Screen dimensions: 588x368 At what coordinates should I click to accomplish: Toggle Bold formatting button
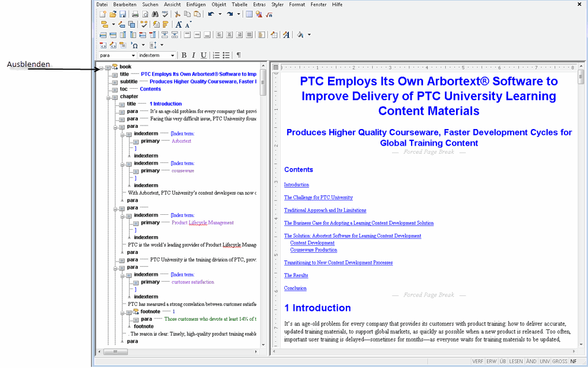pos(184,55)
